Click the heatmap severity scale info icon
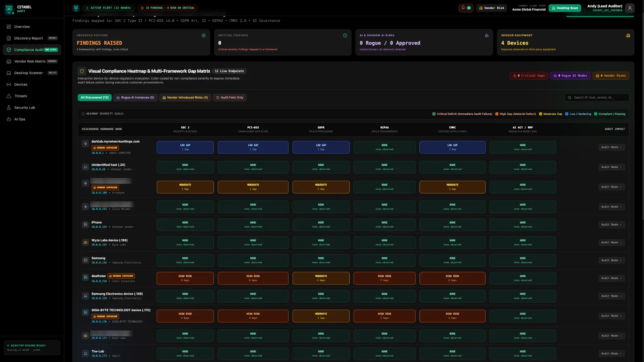This screenshot has width=644, height=362. pyautogui.click(x=83, y=114)
